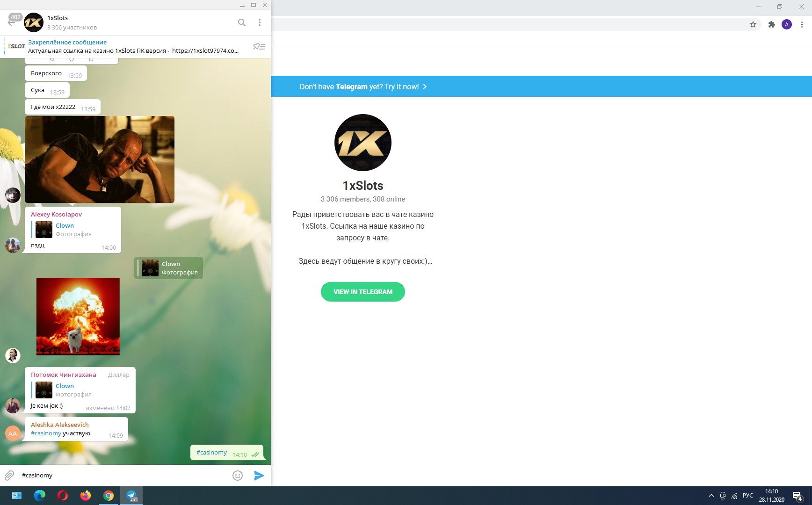Focus the message input field
The height and width of the screenshot is (505, 812).
click(124, 476)
